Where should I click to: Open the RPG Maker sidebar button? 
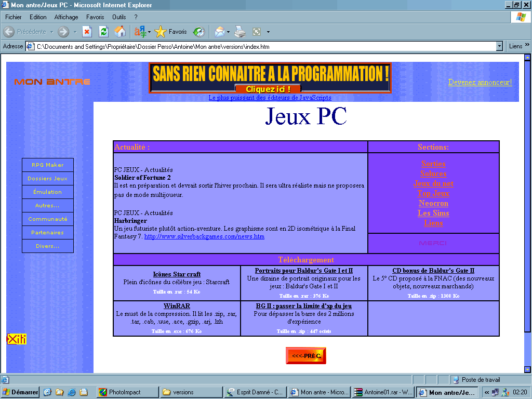48,165
